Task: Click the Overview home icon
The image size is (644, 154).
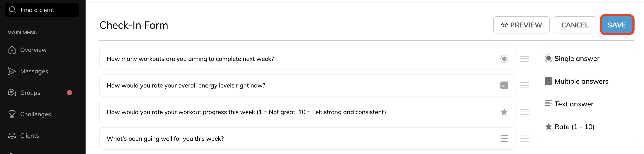Action: pyautogui.click(x=12, y=50)
